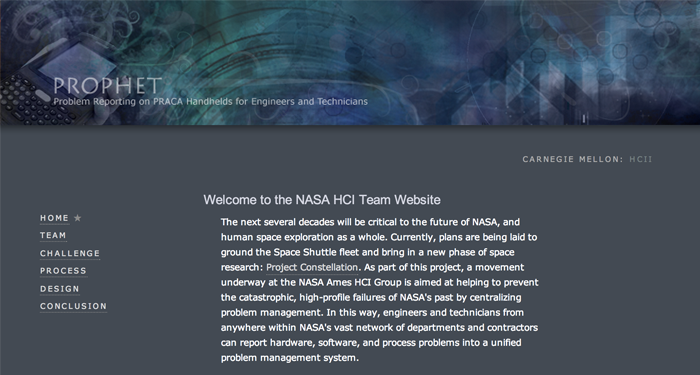Click the PROPHET logo title
The width and height of the screenshot is (700, 375).
point(107,86)
